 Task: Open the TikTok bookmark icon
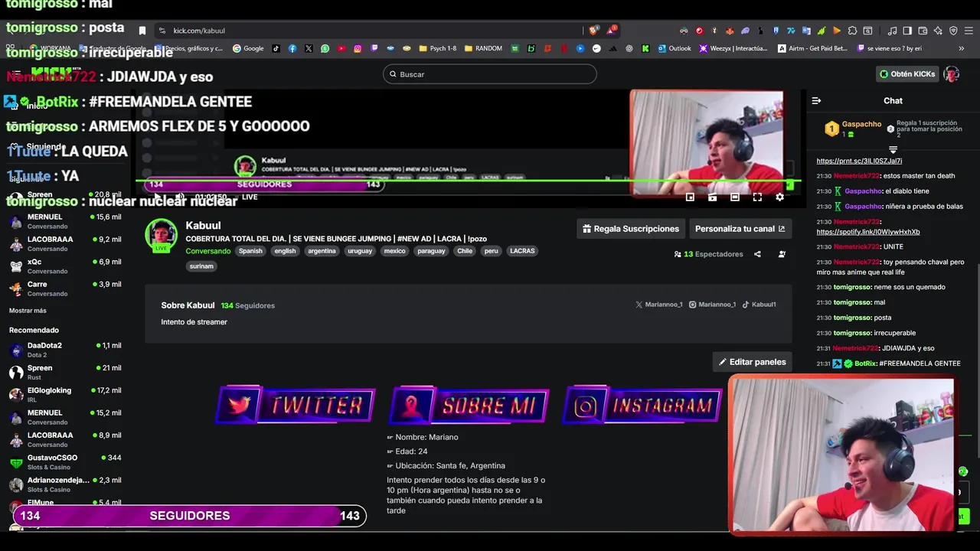click(x=276, y=48)
